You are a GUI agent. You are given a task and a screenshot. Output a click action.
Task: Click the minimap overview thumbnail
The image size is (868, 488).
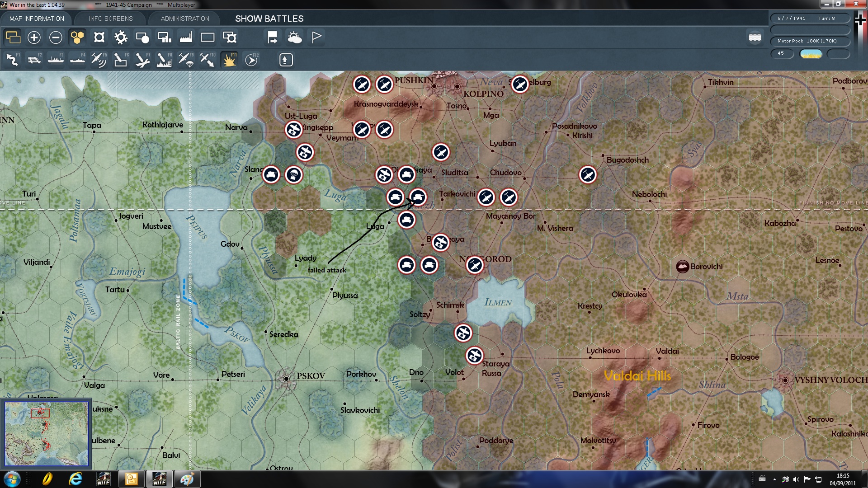click(47, 434)
